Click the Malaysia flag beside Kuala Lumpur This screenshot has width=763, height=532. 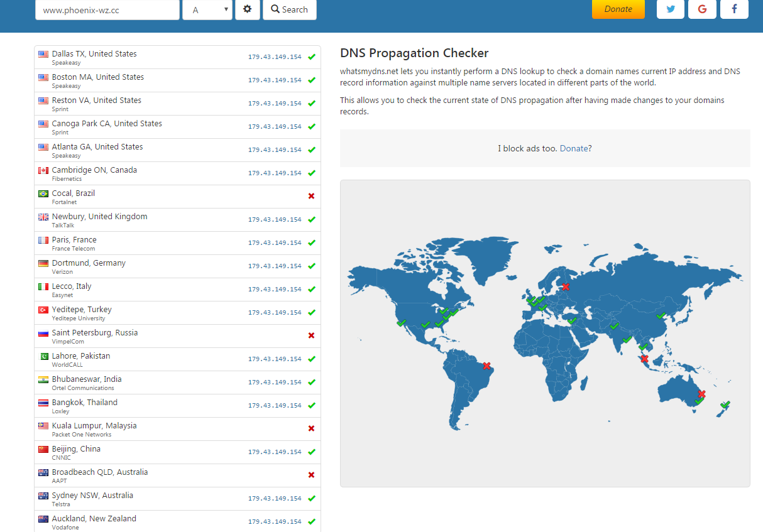pyautogui.click(x=43, y=426)
